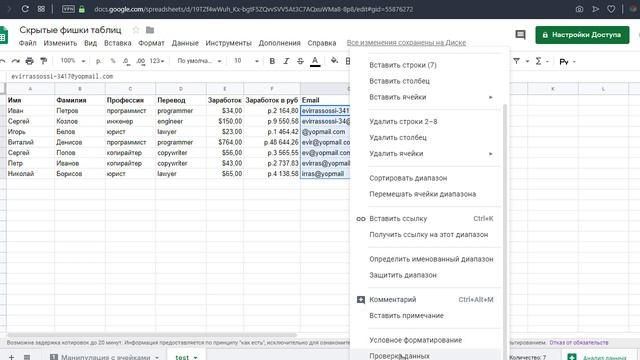Open the Формат menu
The height and width of the screenshot is (360, 640).
point(151,43)
